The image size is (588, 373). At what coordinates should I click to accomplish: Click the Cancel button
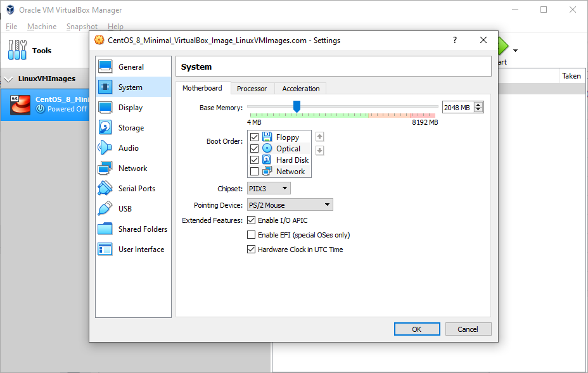point(468,329)
